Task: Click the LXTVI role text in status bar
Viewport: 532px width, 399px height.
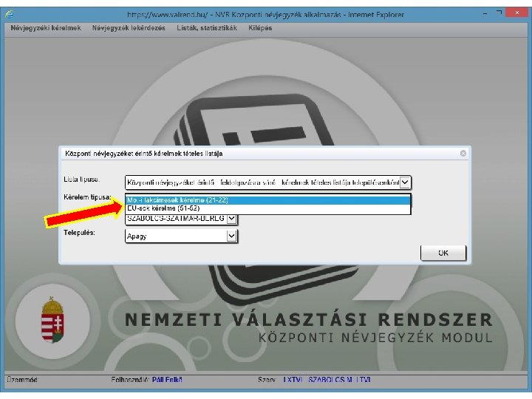Action: 293,380
